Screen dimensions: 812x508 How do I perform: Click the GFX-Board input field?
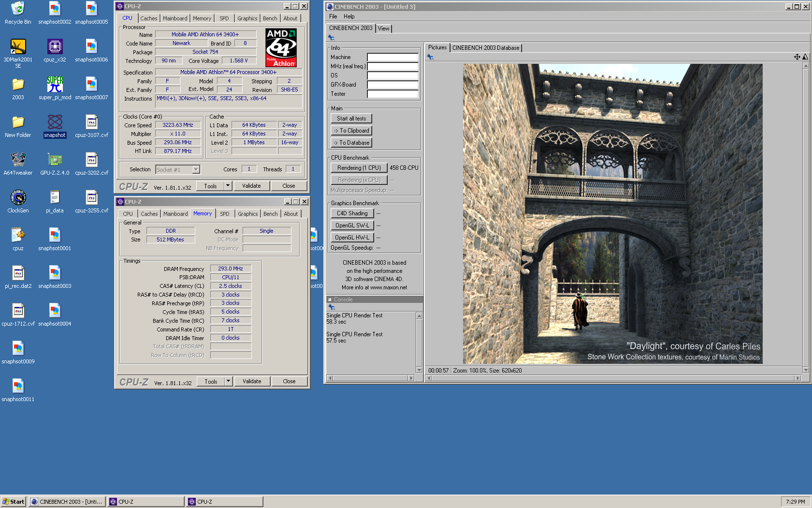tap(392, 85)
